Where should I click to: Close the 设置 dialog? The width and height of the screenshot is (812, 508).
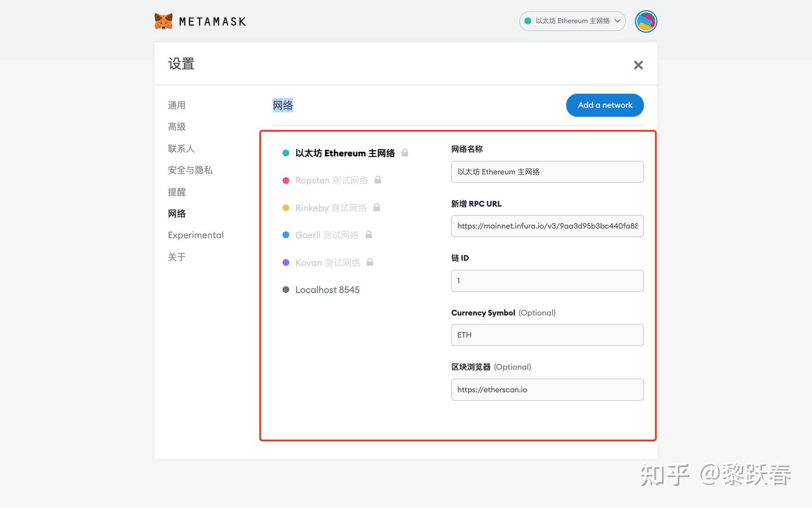(638, 64)
